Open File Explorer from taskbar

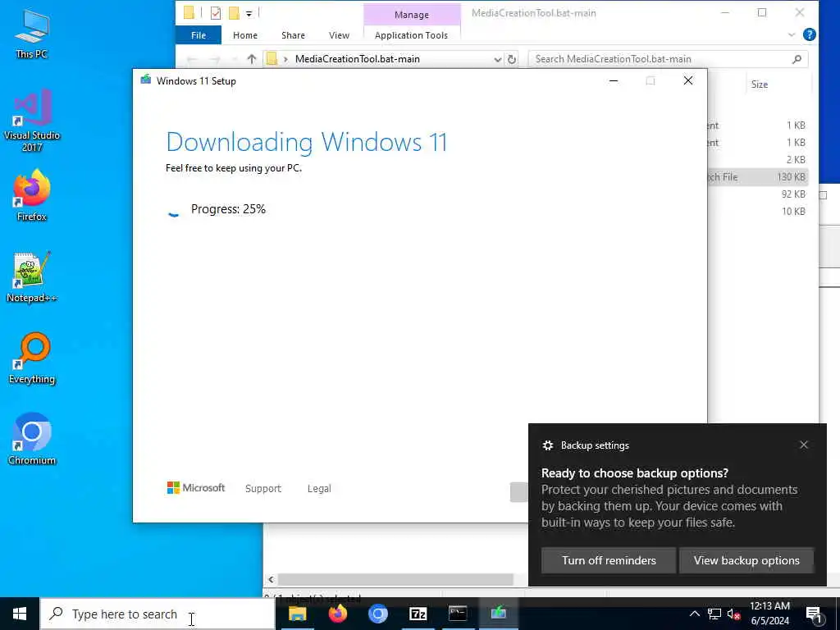click(297, 614)
